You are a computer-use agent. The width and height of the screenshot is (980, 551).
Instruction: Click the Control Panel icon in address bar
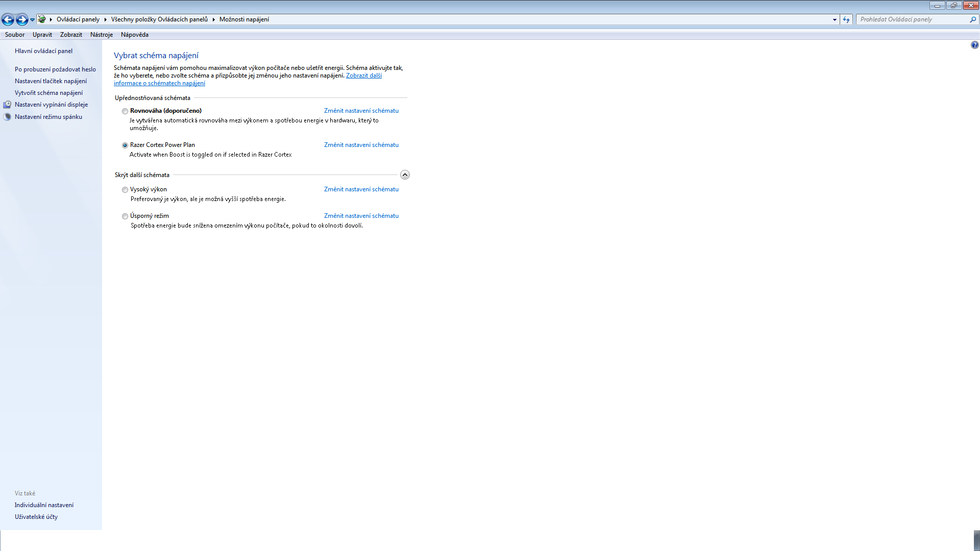point(42,19)
